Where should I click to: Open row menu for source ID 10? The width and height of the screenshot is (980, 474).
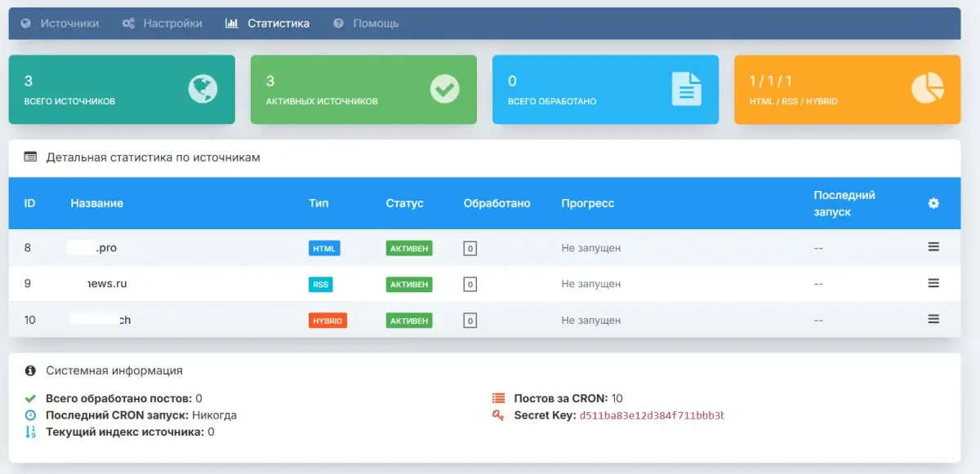pyautogui.click(x=933, y=319)
